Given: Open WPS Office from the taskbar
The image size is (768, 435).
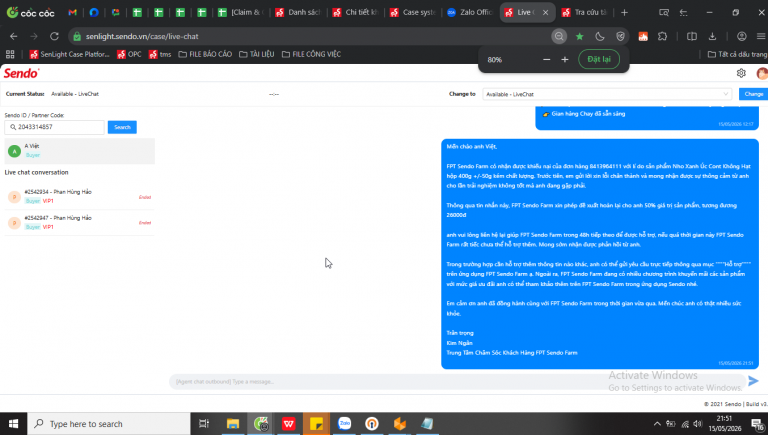Looking at the screenshot, I should 288,424.
